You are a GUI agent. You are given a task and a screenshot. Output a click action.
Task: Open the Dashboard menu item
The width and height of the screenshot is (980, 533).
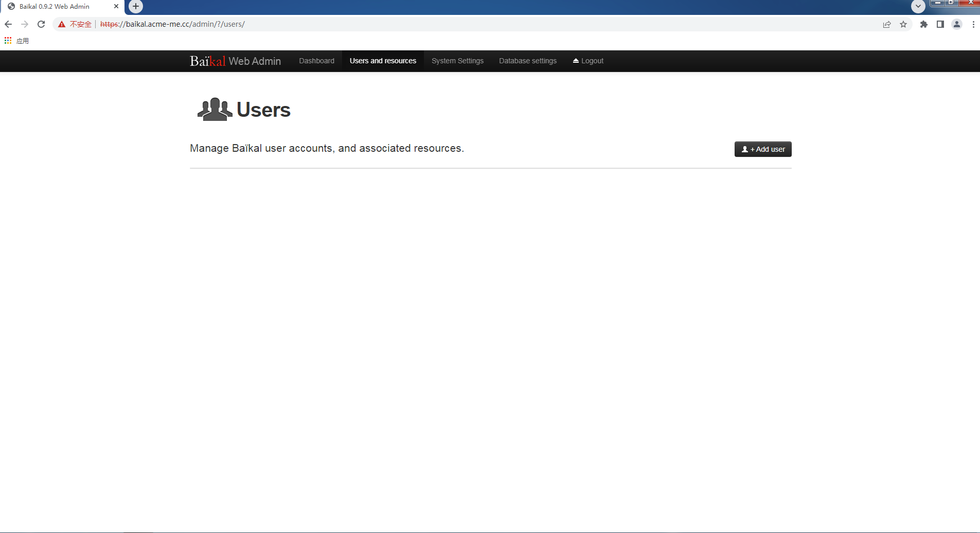tap(316, 61)
